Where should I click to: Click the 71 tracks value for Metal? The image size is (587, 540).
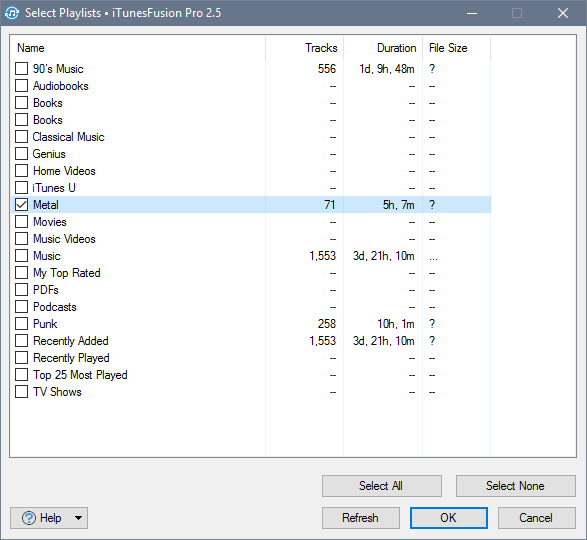click(329, 205)
